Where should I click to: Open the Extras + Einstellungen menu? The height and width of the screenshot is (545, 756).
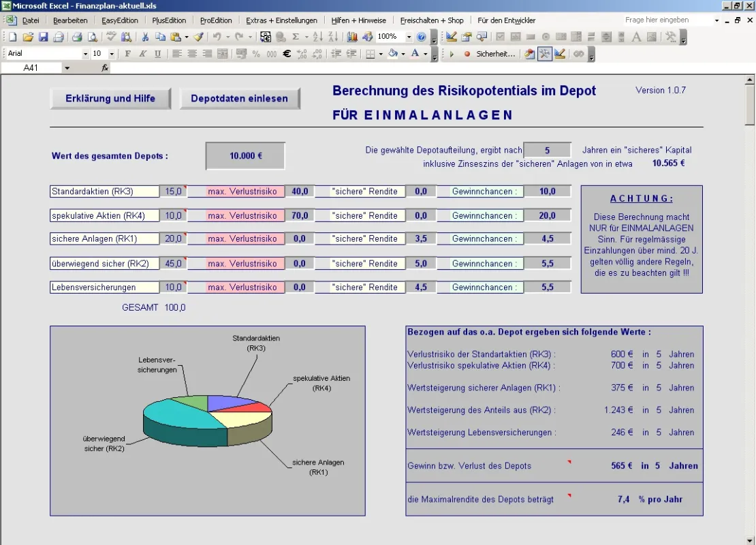tap(281, 20)
